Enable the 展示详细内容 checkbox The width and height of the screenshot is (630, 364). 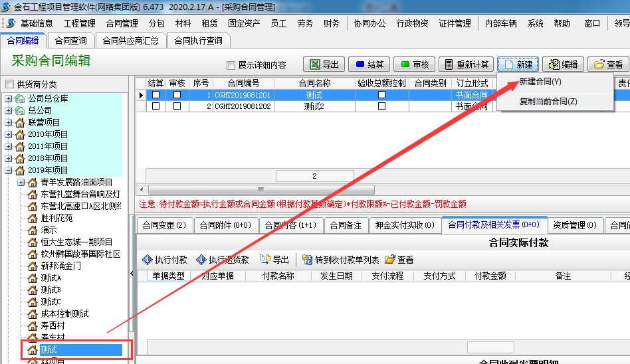231,65
